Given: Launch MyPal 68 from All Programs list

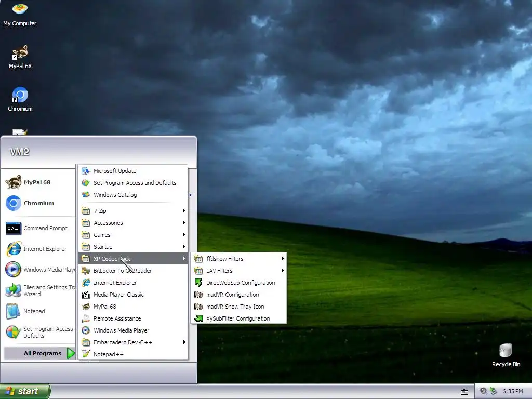Looking at the screenshot, I should point(134,307).
